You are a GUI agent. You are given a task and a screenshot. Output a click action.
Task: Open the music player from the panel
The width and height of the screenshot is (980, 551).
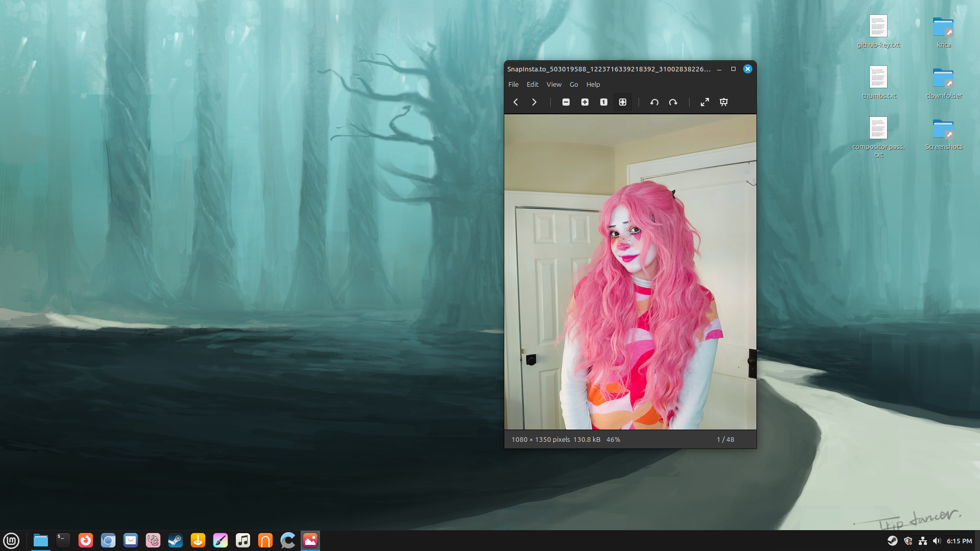(243, 541)
